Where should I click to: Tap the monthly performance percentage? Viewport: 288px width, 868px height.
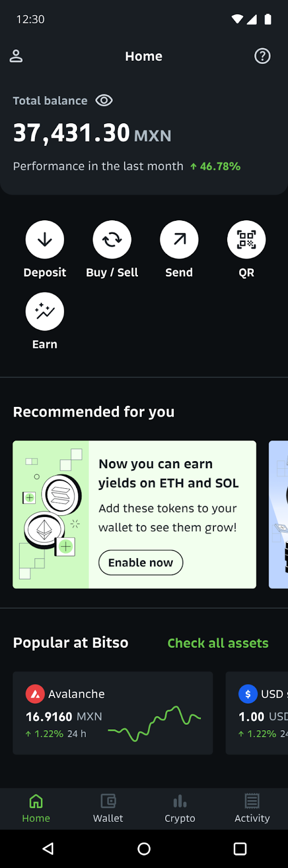click(215, 166)
